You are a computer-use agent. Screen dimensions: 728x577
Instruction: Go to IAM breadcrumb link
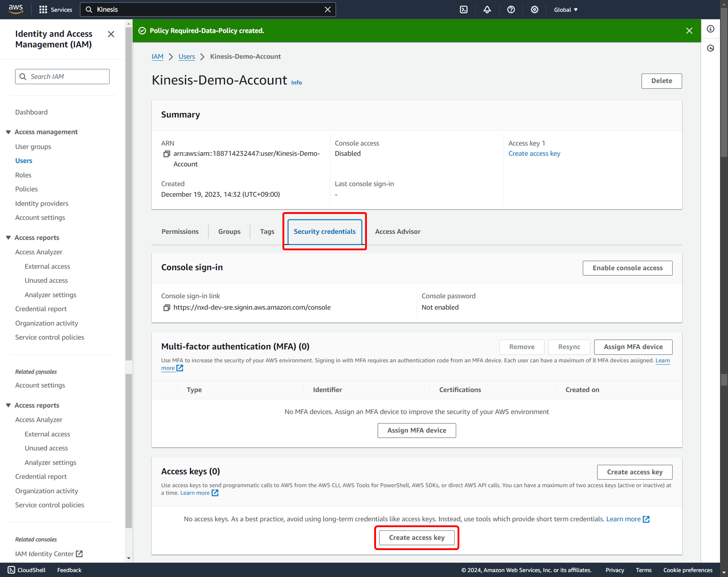[x=157, y=56]
